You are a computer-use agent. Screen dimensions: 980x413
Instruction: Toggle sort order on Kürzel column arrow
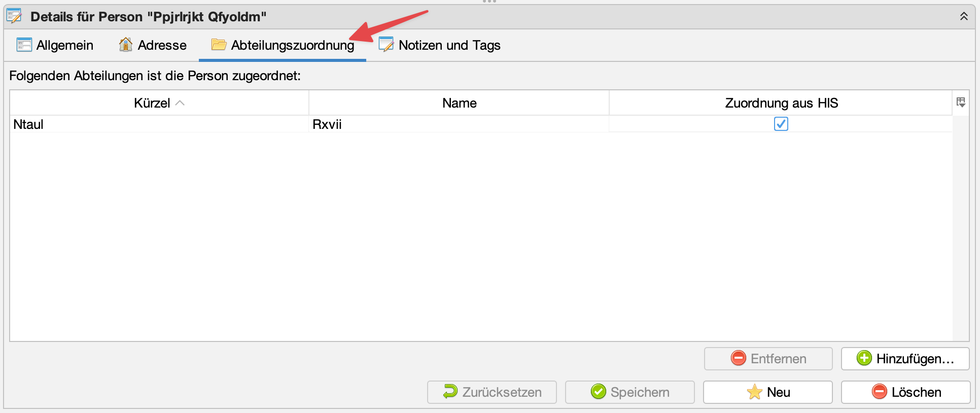180,103
